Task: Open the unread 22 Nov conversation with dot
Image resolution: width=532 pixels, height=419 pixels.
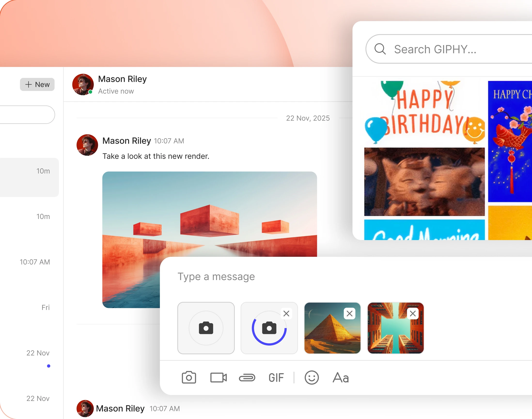Action: (x=29, y=359)
